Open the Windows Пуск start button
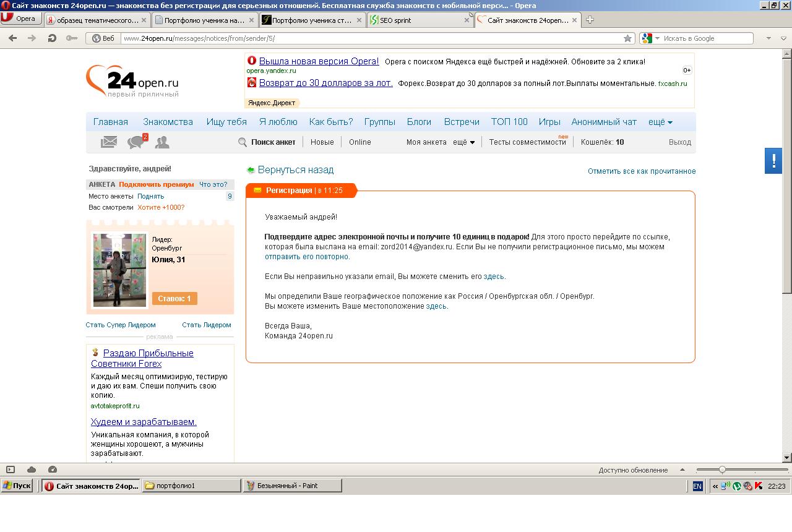 pos(17,486)
